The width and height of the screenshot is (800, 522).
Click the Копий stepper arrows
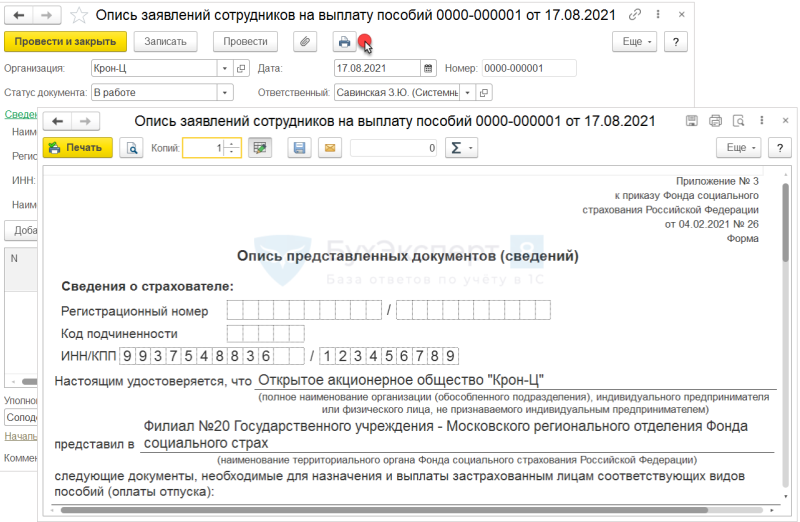pyautogui.click(x=232, y=148)
